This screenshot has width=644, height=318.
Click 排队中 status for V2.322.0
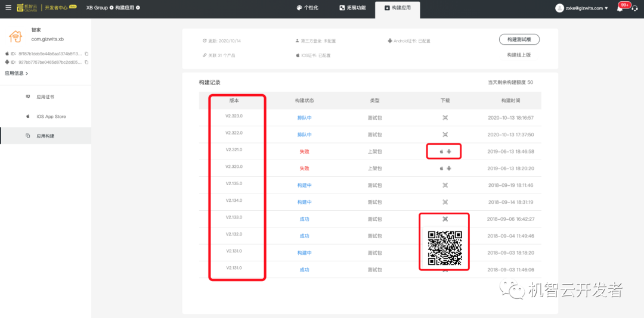[x=304, y=135]
